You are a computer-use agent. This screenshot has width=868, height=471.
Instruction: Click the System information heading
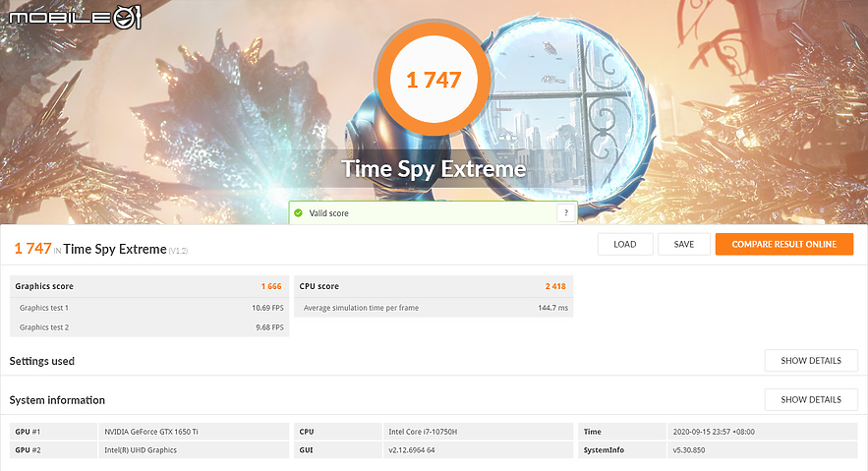click(57, 400)
